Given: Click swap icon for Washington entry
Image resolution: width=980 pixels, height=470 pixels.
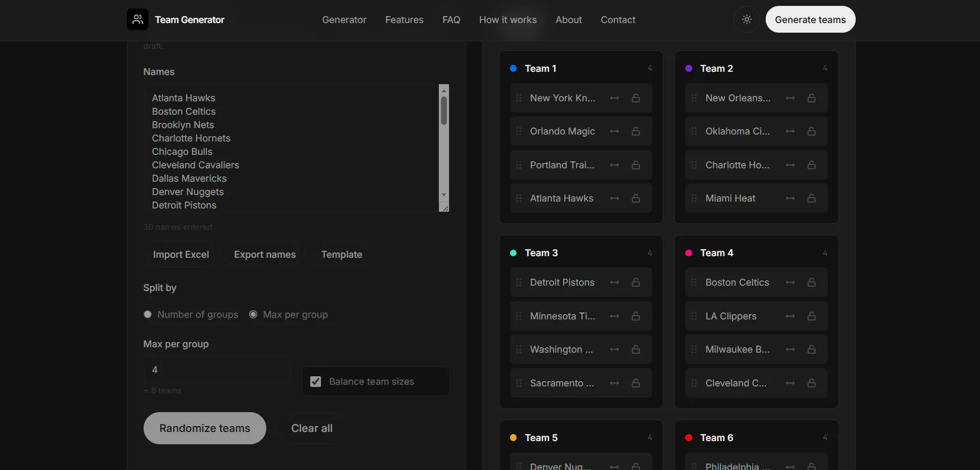Looking at the screenshot, I should (615, 349).
